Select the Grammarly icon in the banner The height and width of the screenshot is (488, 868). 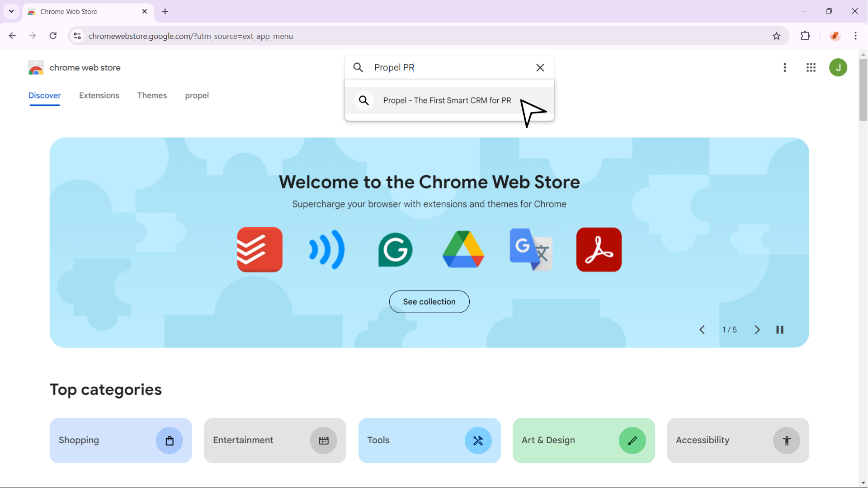[x=395, y=249]
